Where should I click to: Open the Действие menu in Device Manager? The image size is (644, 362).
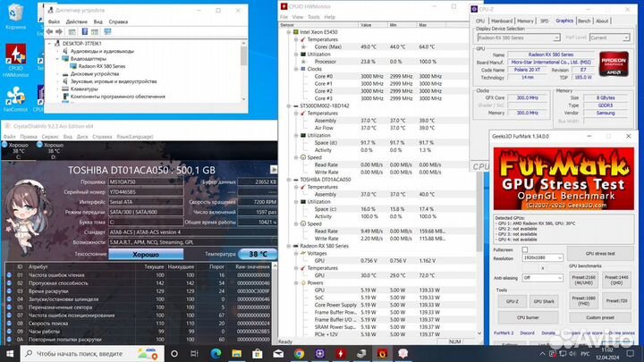[x=76, y=21]
